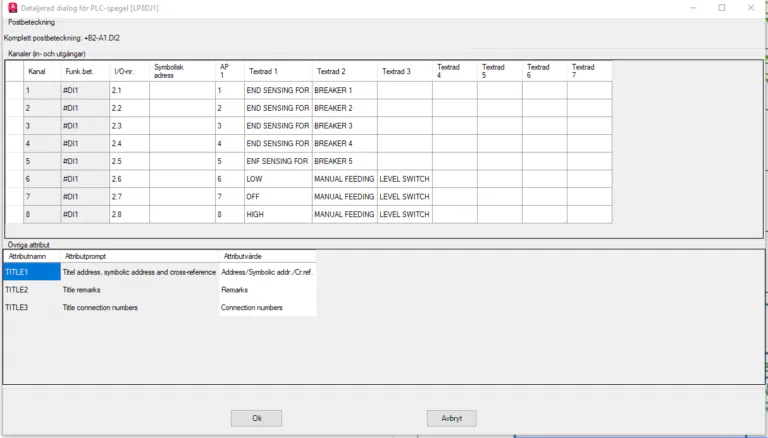Click the OFF cell in channel 7
This screenshot has height=438, width=768.
[x=277, y=197]
